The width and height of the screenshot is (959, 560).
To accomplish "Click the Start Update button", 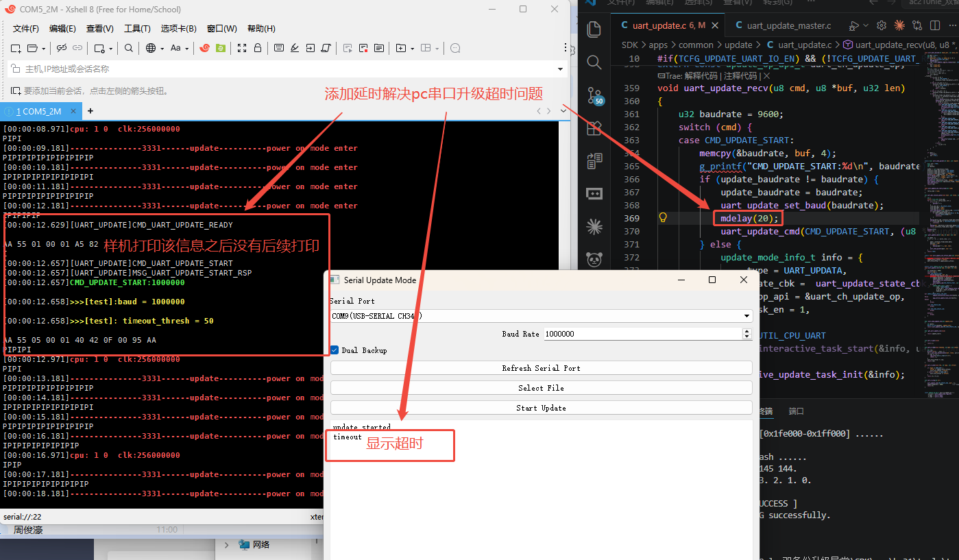I will click(x=541, y=408).
